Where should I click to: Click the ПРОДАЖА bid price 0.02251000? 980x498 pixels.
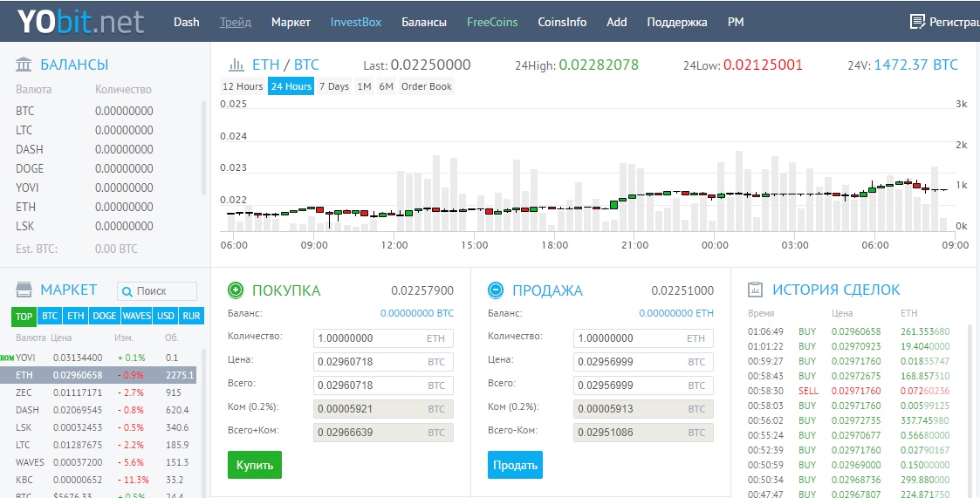pyautogui.click(x=682, y=290)
